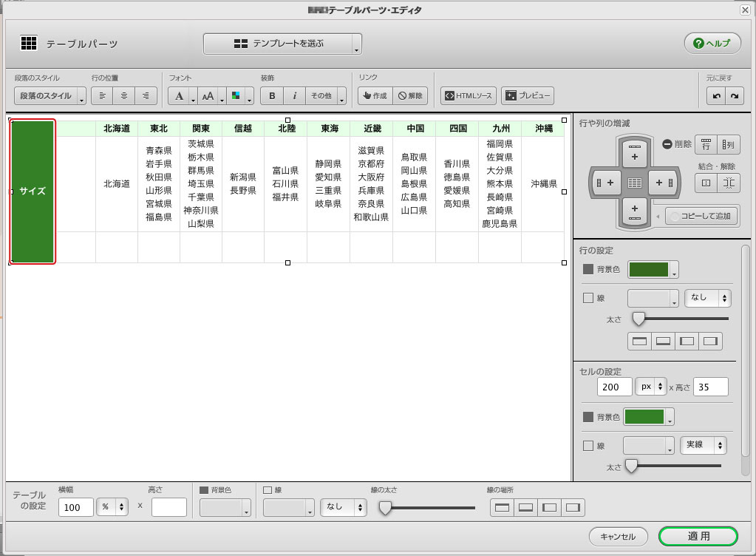The width and height of the screenshot is (756, 556).
Task: Add a row below the selection
Action: (635, 211)
